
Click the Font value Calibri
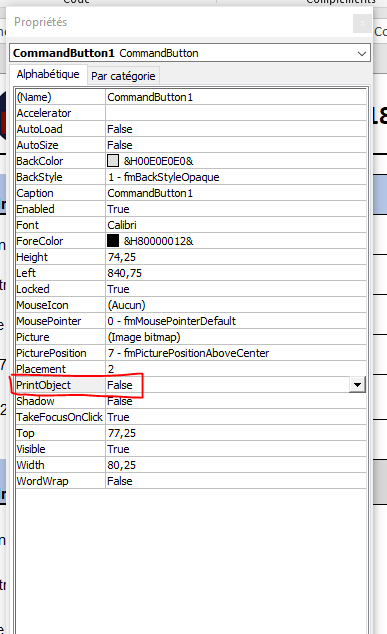point(122,225)
